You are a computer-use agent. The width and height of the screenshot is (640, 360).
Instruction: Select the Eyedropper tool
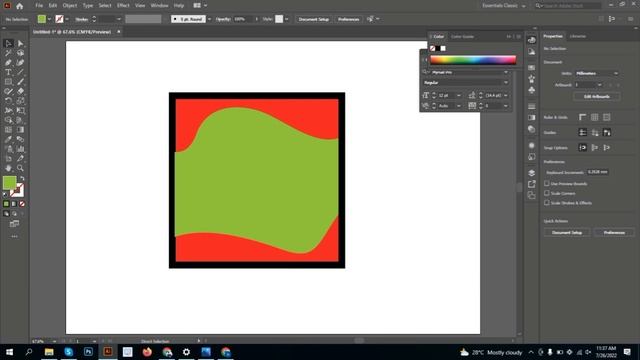point(8,140)
